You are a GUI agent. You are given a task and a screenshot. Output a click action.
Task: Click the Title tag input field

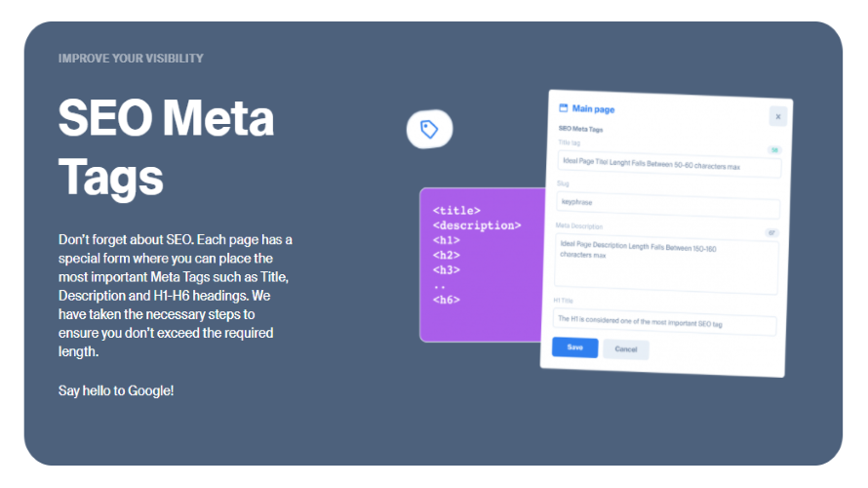pyautogui.click(x=669, y=167)
